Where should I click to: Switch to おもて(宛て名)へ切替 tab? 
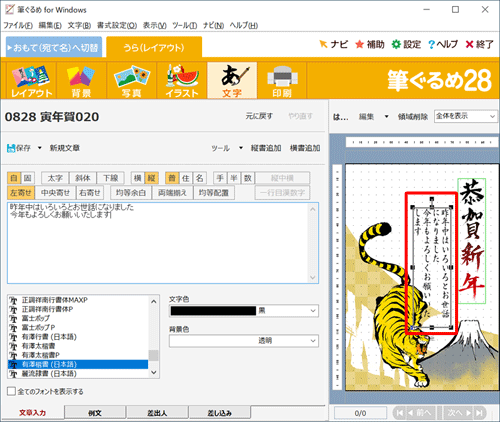pyautogui.click(x=54, y=47)
